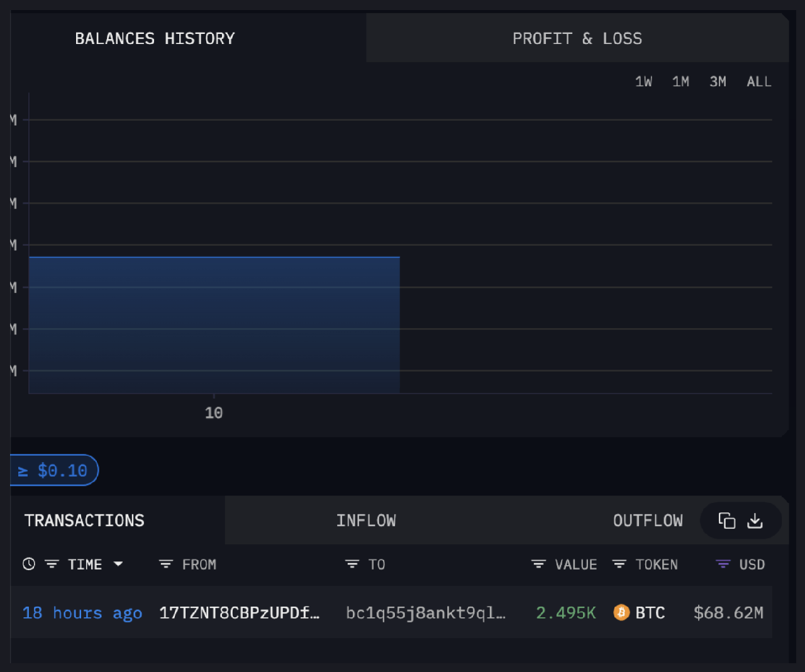The image size is (805, 672).
Task: Click the TIME column header label
Action: pyautogui.click(x=85, y=565)
